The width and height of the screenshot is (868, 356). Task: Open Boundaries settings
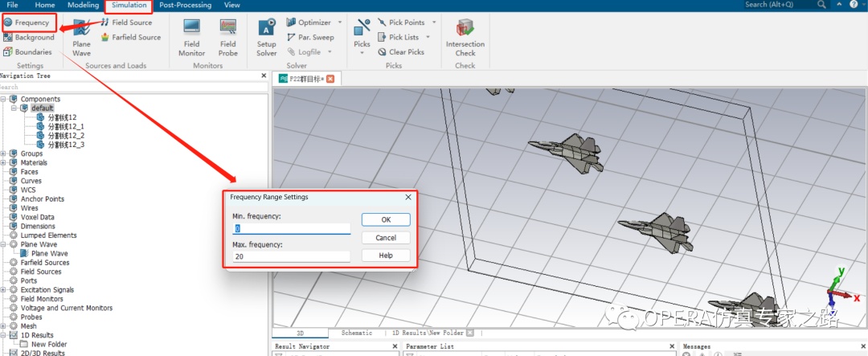(x=27, y=52)
